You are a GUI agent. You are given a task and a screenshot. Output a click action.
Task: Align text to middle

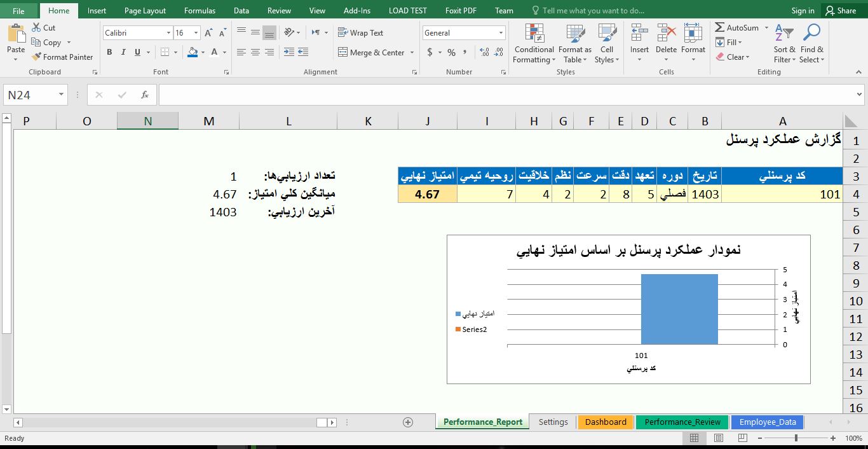click(x=255, y=32)
